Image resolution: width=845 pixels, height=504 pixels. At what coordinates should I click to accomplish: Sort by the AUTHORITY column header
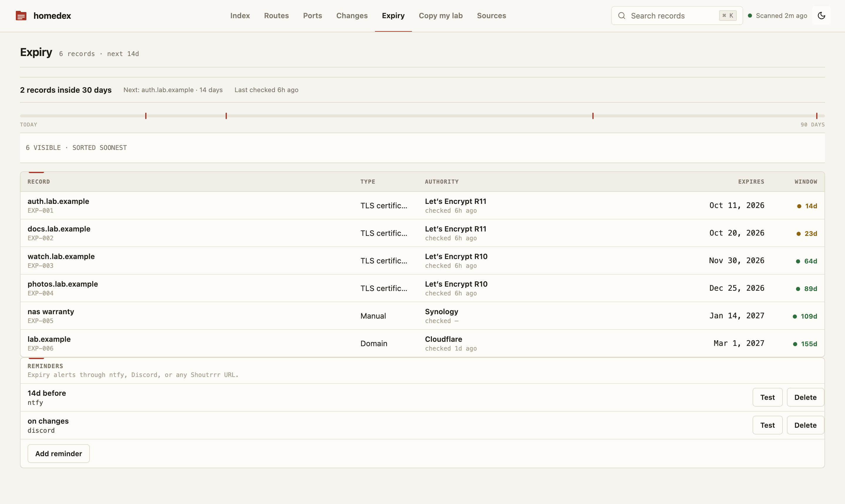pyautogui.click(x=442, y=182)
